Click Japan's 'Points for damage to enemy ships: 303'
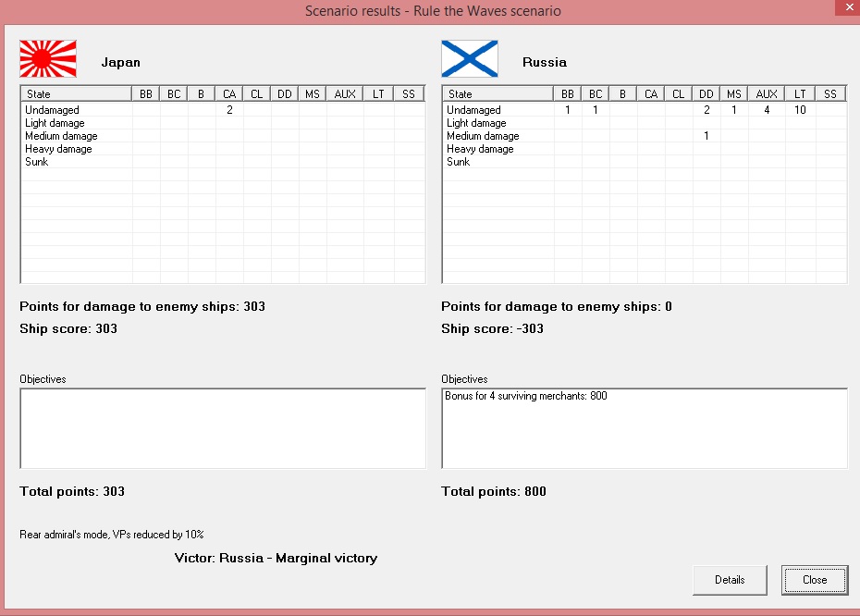Screen dimensions: 860x616 pos(142,307)
